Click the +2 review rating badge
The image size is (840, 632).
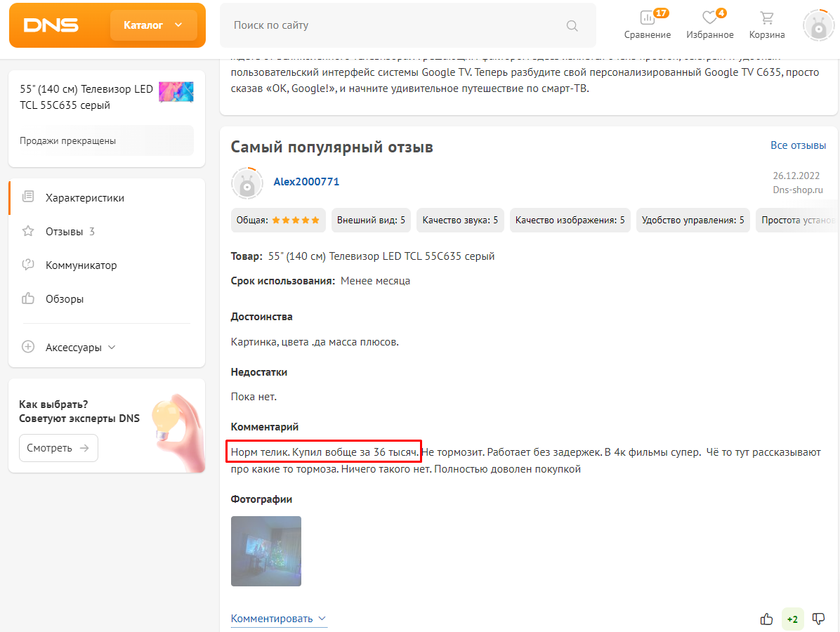click(792, 619)
